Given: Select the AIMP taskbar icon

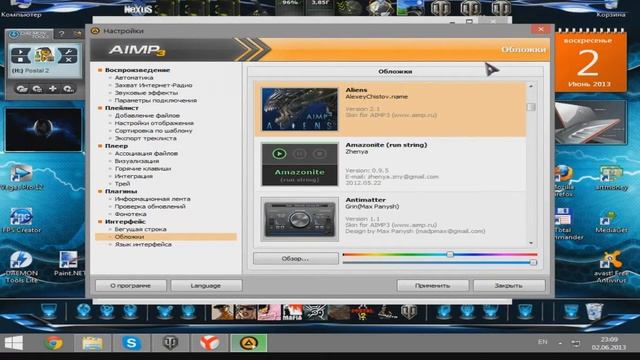Looking at the screenshot, I should pyautogui.click(x=249, y=343).
